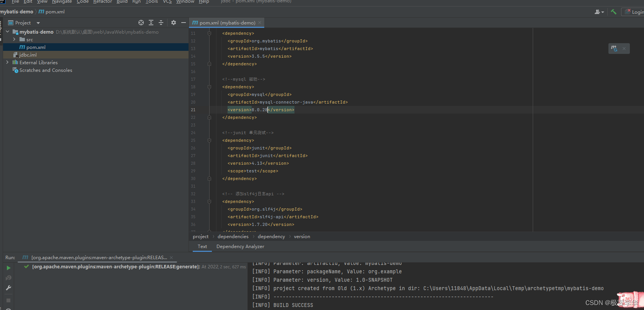The height and width of the screenshot is (310, 644).
Task: Expand all items in Project panel
Action: point(151,23)
